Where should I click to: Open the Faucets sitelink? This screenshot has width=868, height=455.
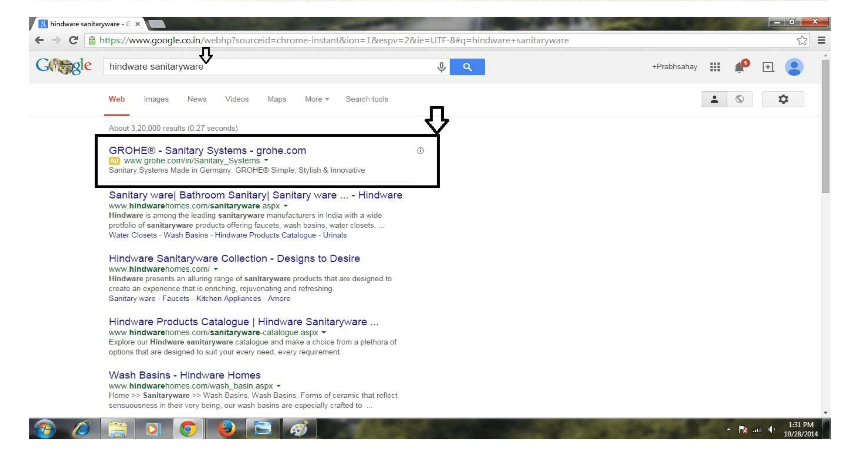click(x=176, y=299)
